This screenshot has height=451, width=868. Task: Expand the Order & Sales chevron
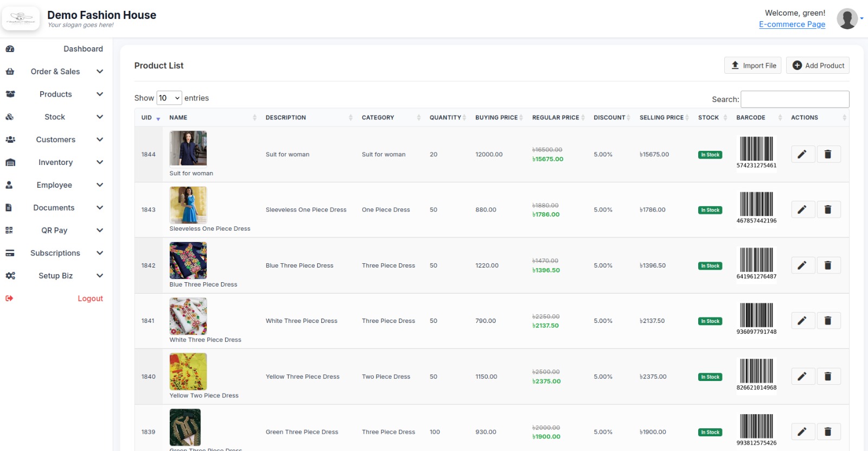tap(100, 72)
